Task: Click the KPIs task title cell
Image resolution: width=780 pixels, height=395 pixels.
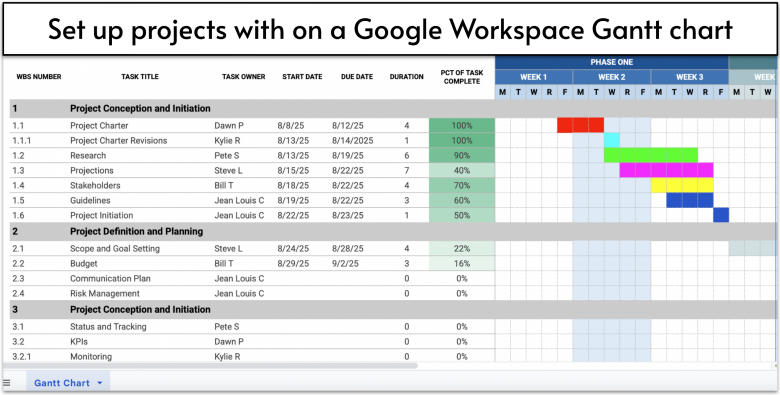Action: (79, 341)
